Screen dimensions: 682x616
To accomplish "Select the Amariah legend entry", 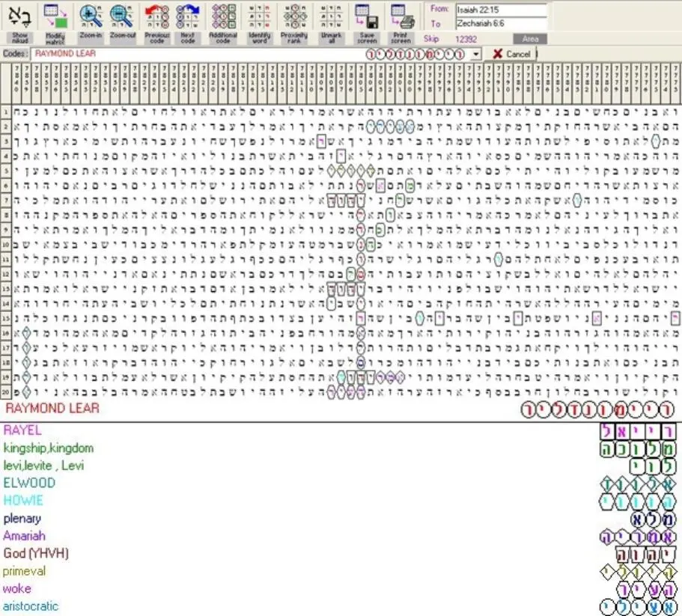I will (x=25, y=536).
